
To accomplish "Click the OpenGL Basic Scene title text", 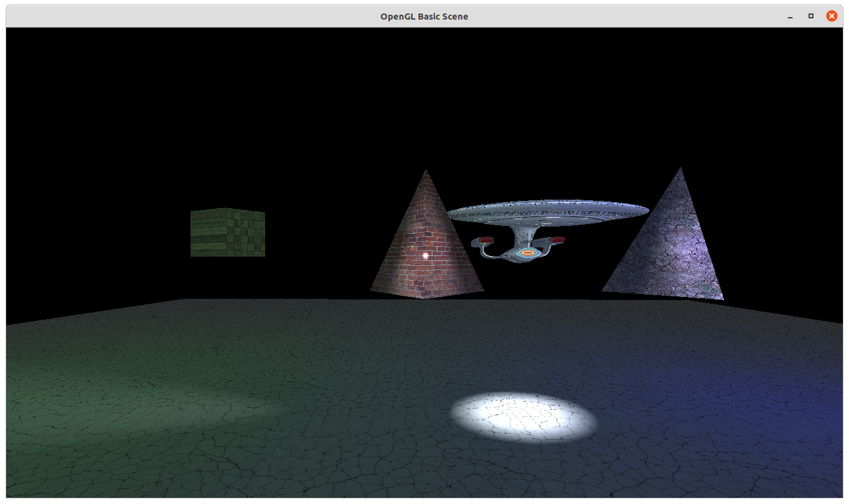I will point(424,17).
